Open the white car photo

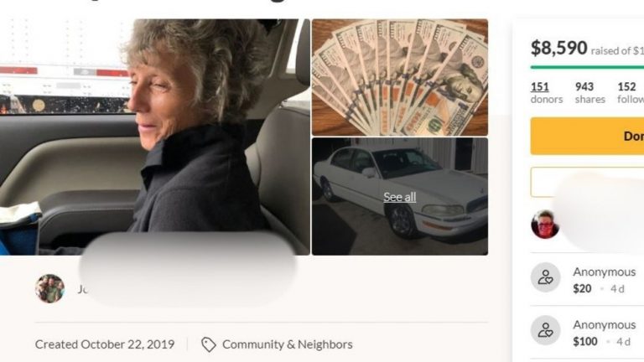point(400,196)
